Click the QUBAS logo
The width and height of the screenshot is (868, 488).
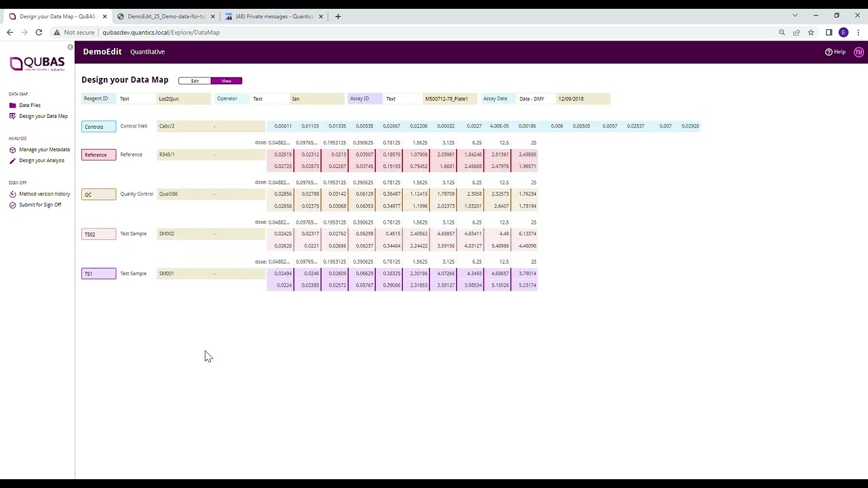point(37,64)
